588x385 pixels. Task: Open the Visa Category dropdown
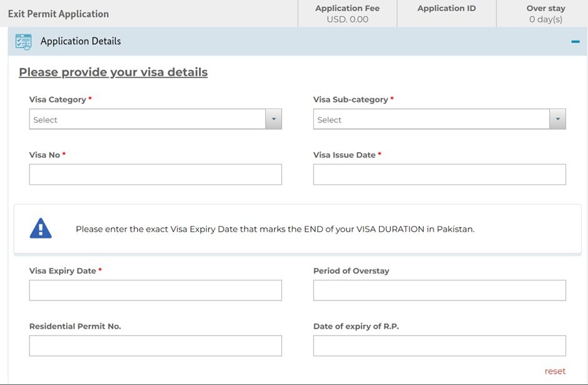tap(155, 120)
